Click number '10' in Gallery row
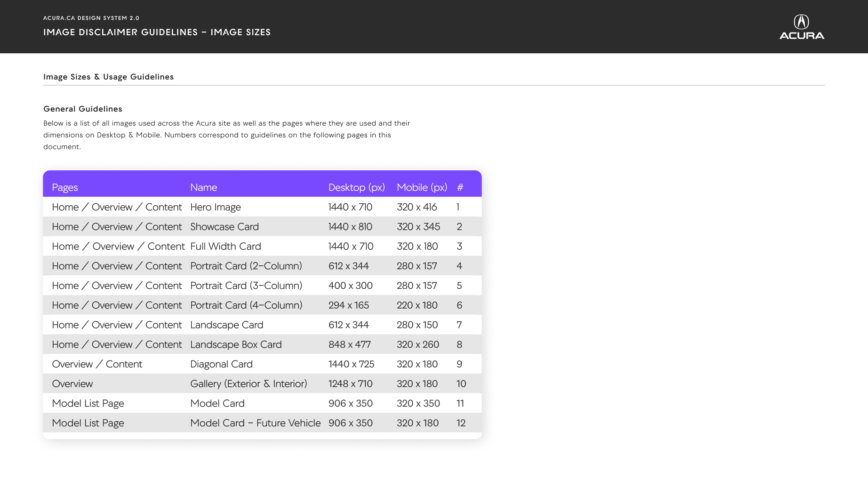The width and height of the screenshot is (868, 488). (x=461, y=384)
